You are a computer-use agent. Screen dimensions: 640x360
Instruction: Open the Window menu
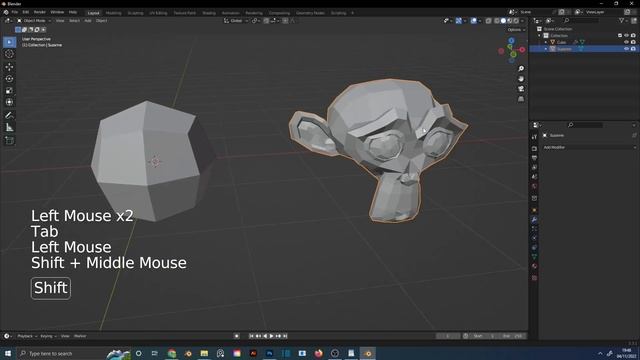point(57,12)
